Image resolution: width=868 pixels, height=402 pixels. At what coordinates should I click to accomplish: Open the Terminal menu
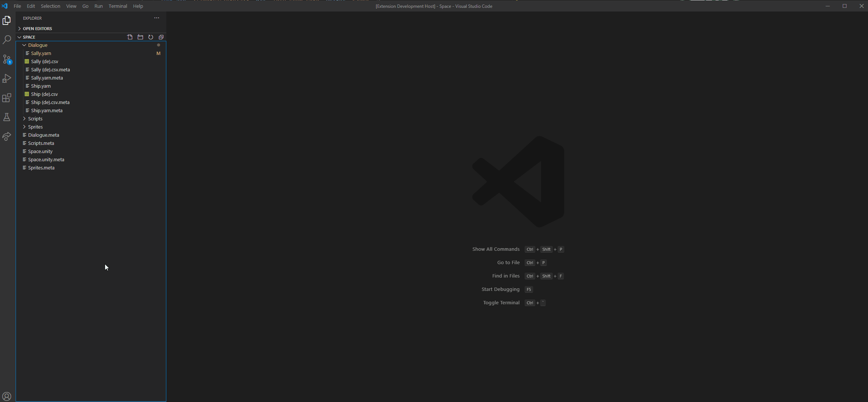[118, 6]
